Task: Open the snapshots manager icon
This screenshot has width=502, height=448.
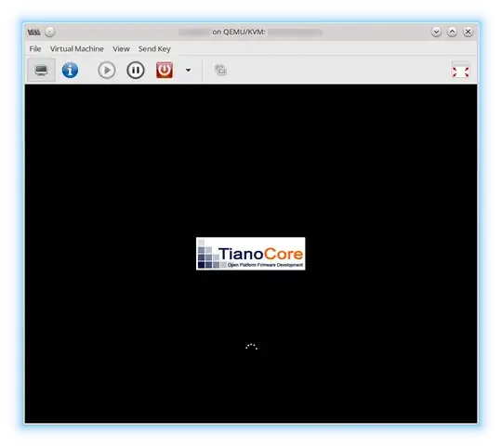Action: [220, 70]
